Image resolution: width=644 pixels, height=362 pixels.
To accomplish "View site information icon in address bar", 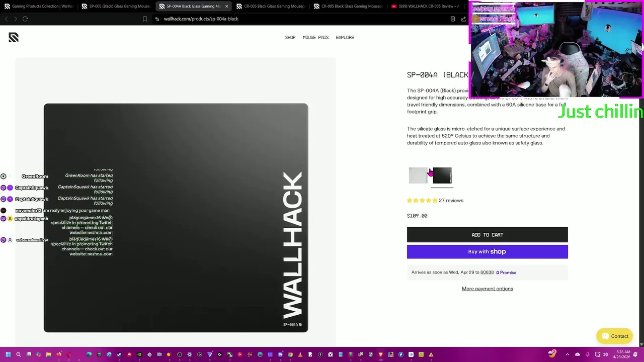I will click(x=157, y=19).
